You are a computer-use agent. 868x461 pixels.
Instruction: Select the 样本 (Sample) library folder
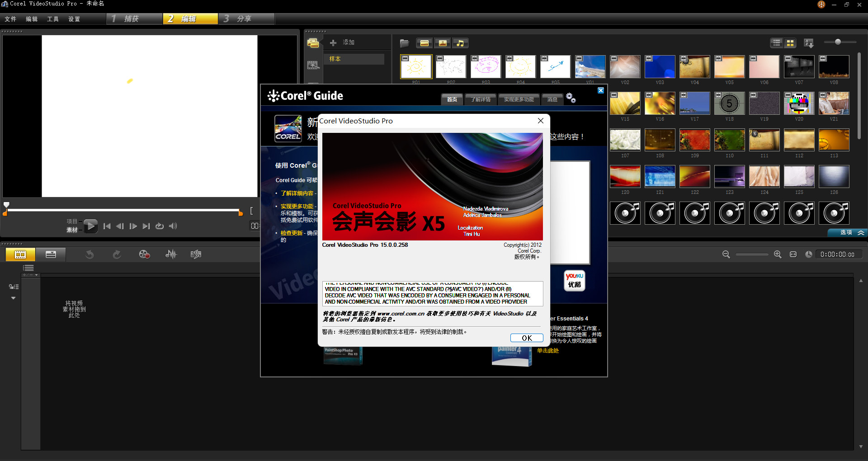354,59
